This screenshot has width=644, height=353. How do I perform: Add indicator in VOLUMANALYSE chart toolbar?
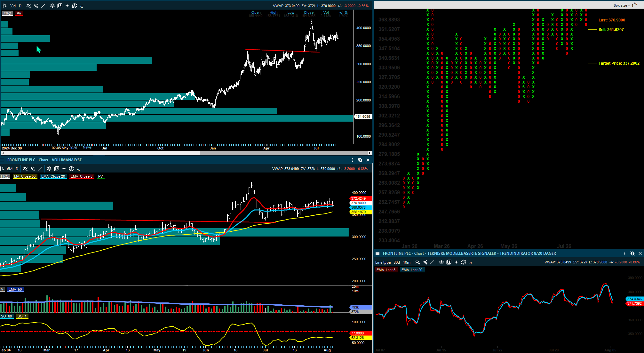click(25, 169)
